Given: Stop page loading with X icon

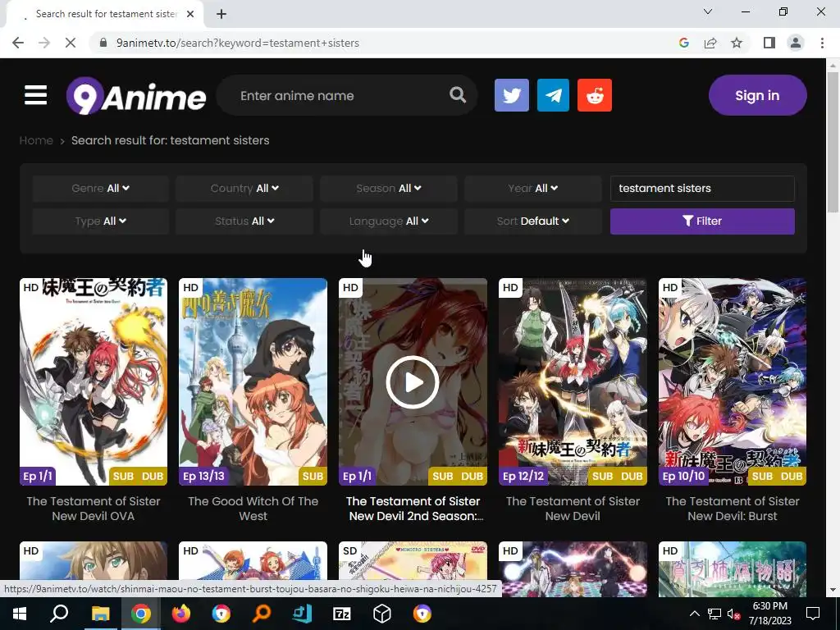Looking at the screenshot, I should [71, 43].
